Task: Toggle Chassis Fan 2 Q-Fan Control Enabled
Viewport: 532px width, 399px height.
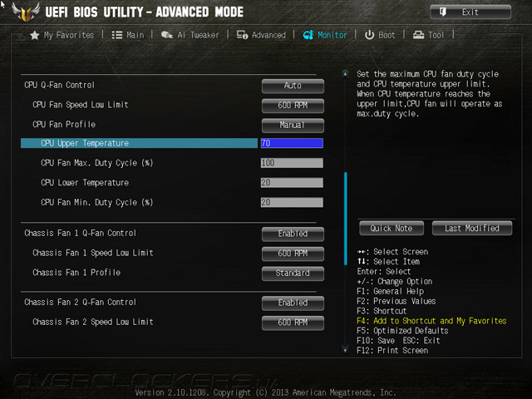Action: pyautogui.click(x=293, y=303)
